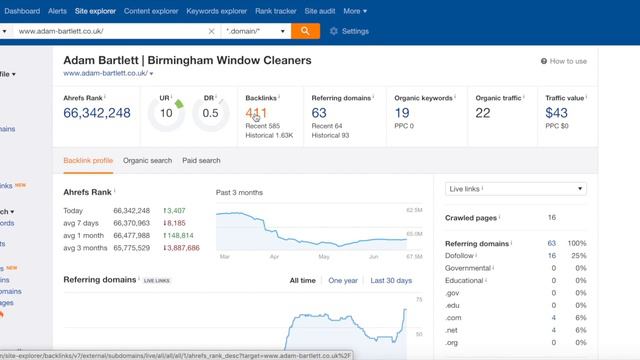Go to Site explorer
Viewport: 640px width, 360px height.
(x=96, y=11)
